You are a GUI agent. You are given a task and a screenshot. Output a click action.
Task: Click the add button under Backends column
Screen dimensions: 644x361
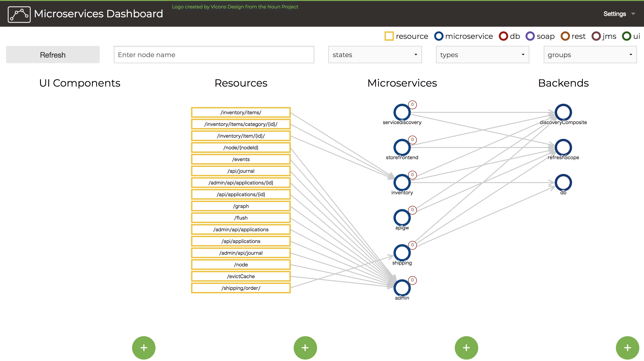coord(627,347)
